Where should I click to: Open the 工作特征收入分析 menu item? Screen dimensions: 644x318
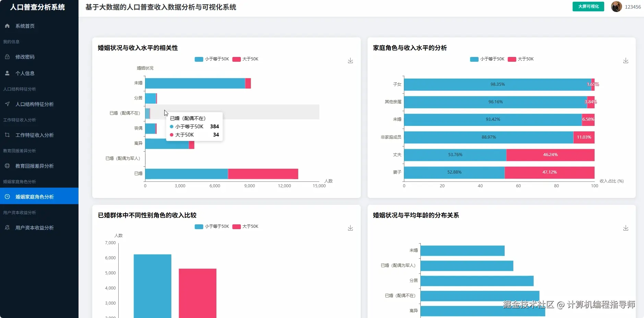pyautogui.click(x=39, y=135)
